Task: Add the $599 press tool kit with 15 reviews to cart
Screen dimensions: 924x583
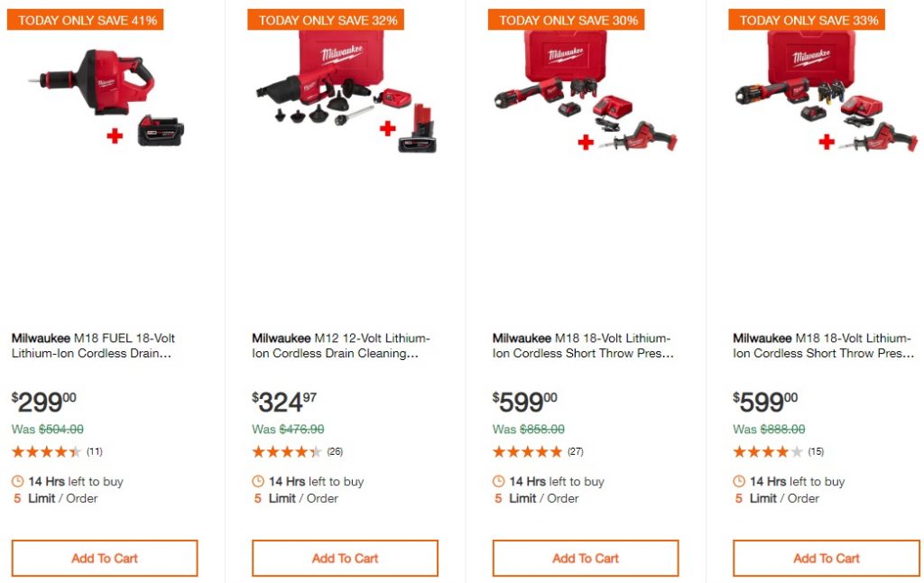Action: 826,559
